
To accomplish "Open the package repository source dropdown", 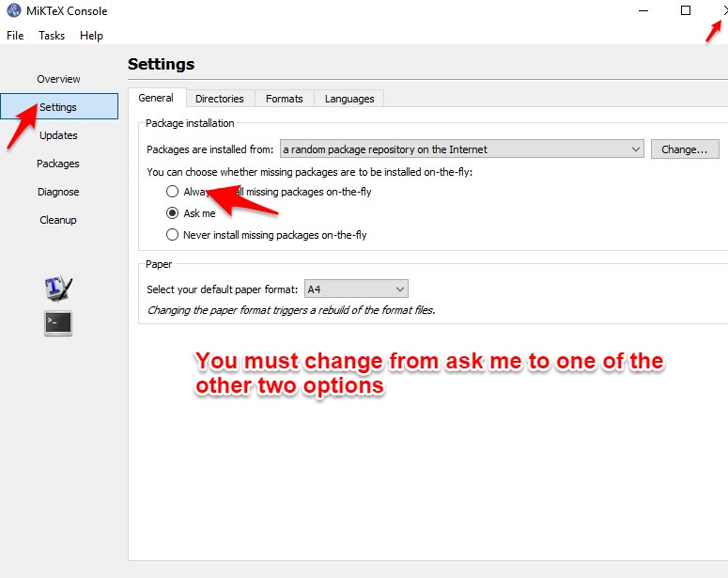I will click(461, 149).
